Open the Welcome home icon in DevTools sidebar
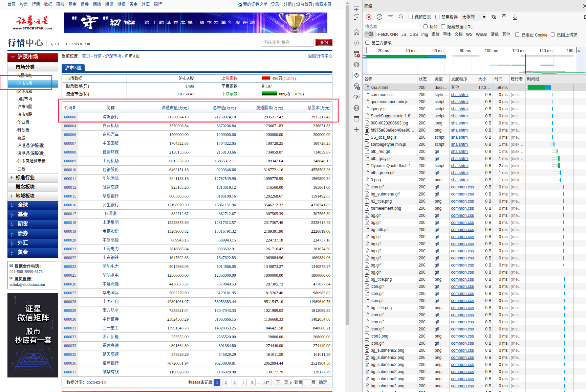Viewport: 586px width, 392px height. pyautogui.click(x=356, y=32)
